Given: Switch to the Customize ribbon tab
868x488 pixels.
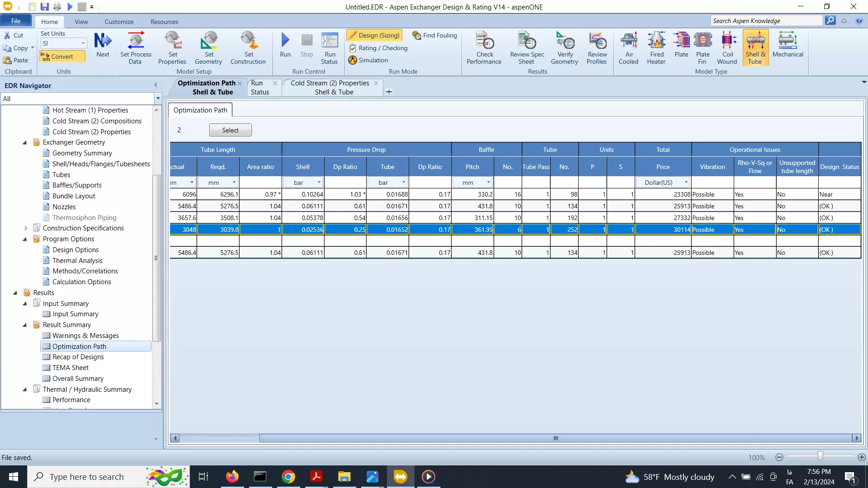Looking at the screenshot, I should click(119, 22).
